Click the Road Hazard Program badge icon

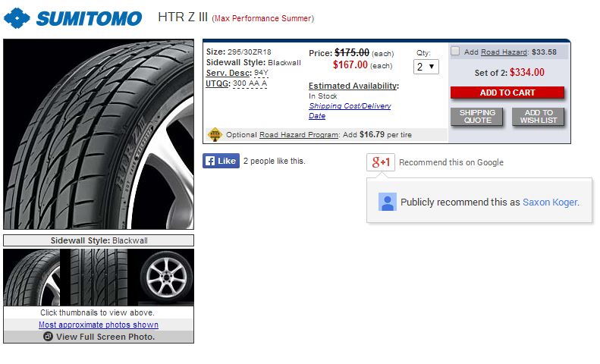click(215, 134)
